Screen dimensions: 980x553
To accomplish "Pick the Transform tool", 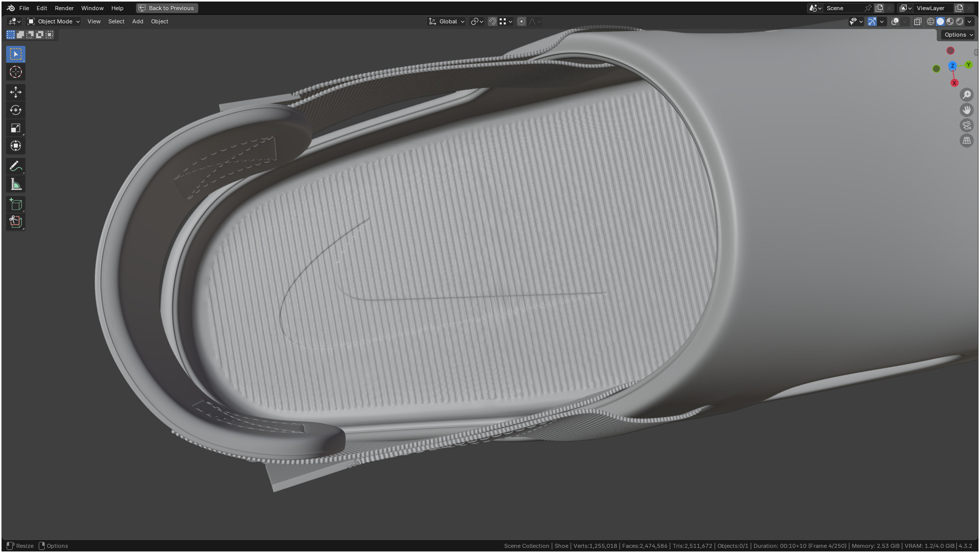I will [x=16, y=146].
